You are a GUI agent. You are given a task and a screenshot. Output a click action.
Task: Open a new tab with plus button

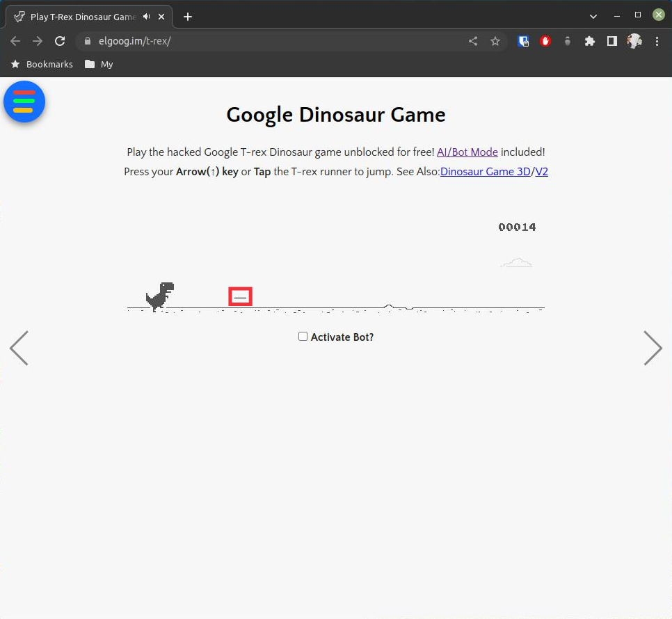pos(188,17)
